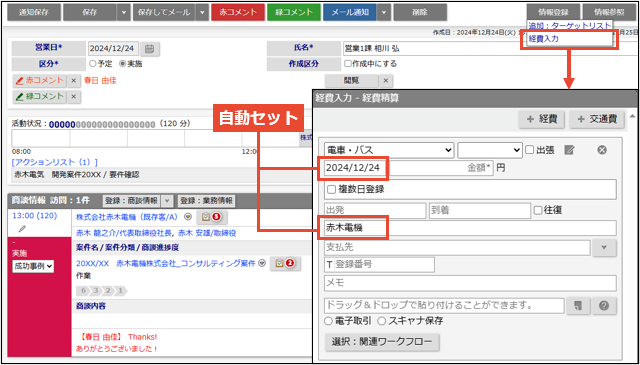640x365 pixels.
Task: Open 赤木 龍之介/代表取締役社長 link
Action: coord(123,233)
